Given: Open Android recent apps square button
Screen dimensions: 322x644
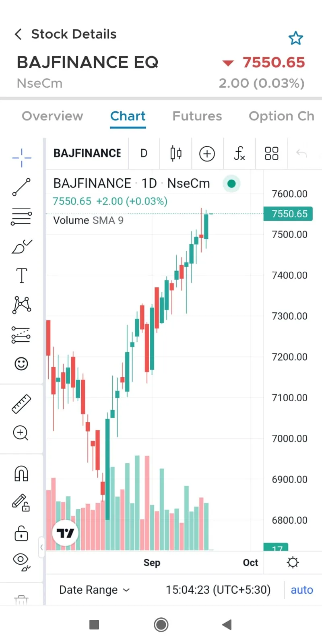Looking at the screenshot, I should pos(94,625).
